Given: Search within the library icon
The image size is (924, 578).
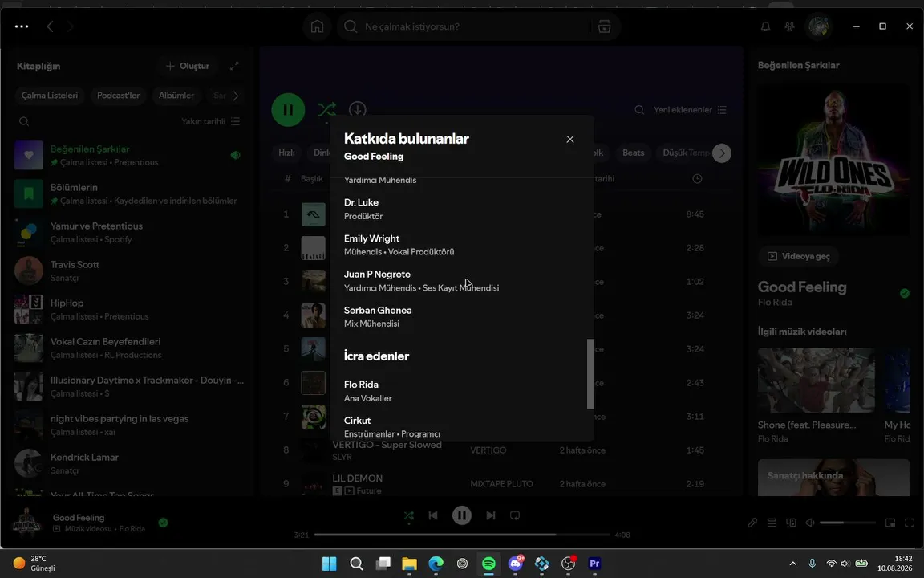Looking at the screenshot, I should 24,121.
